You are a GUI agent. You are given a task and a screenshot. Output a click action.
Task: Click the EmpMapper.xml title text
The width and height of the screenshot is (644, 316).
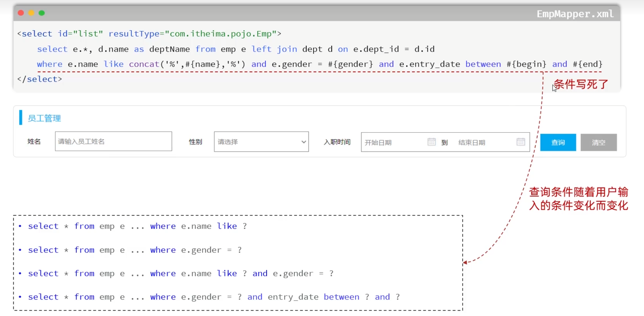575,14
